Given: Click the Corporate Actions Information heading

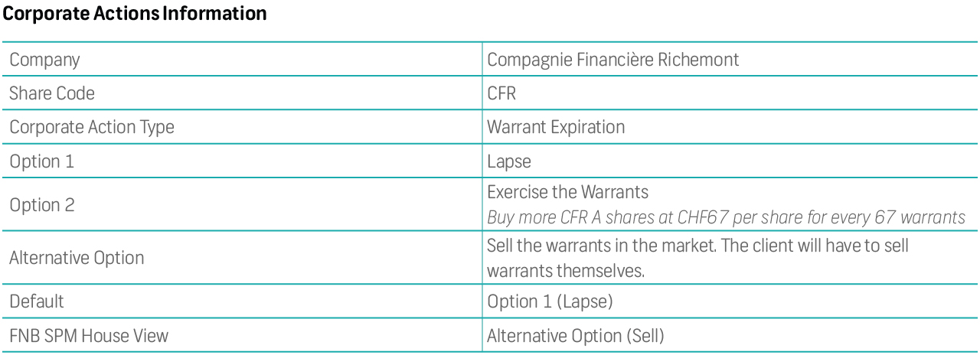Looking at the screenshot, I should coord(136,15).
